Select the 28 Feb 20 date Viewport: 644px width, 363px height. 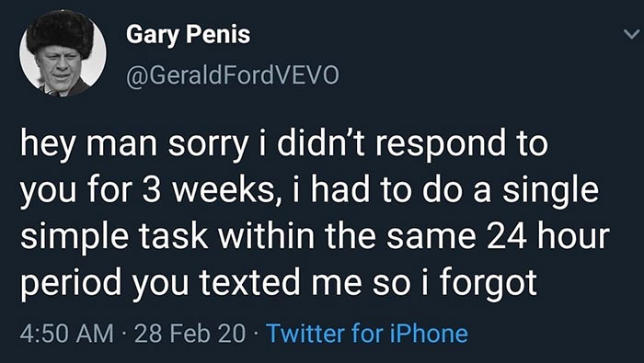190,334
